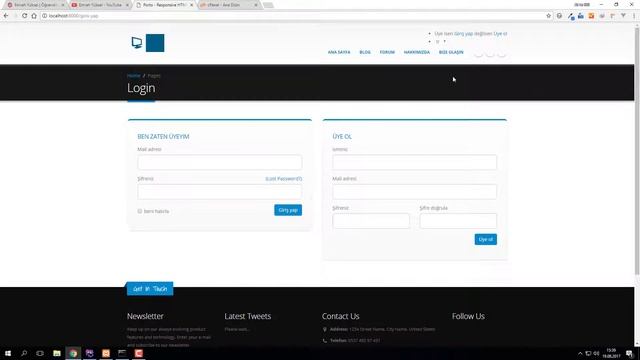Open the browser home page icon

point(34,16)
